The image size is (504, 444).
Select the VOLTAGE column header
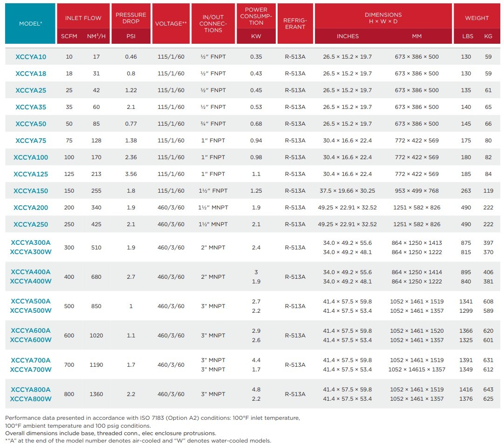tap(171, 24)
